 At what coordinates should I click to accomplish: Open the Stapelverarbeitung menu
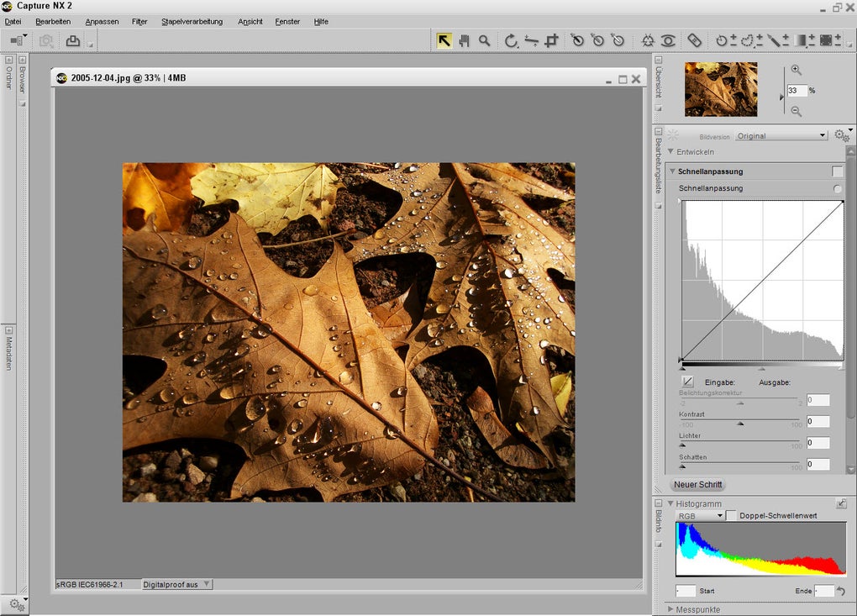click(x=192, y=22)
